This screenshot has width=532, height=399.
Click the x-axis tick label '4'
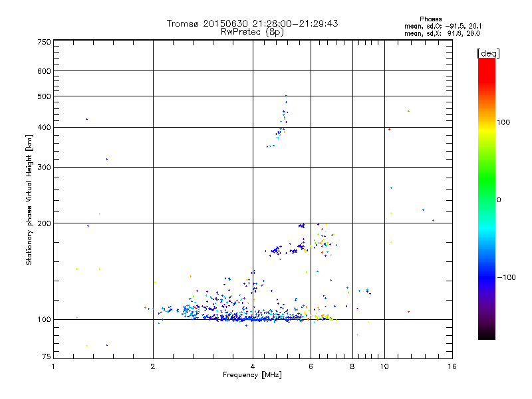click(253, 366)
